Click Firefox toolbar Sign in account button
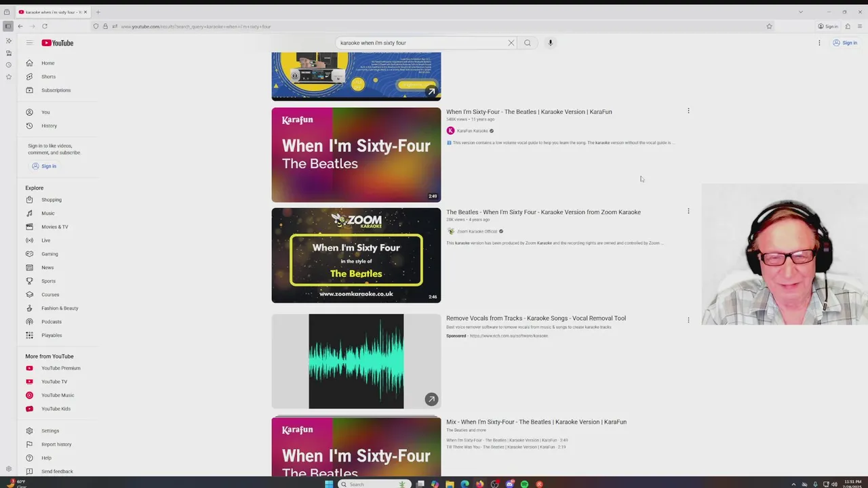 tap(828, 26)
